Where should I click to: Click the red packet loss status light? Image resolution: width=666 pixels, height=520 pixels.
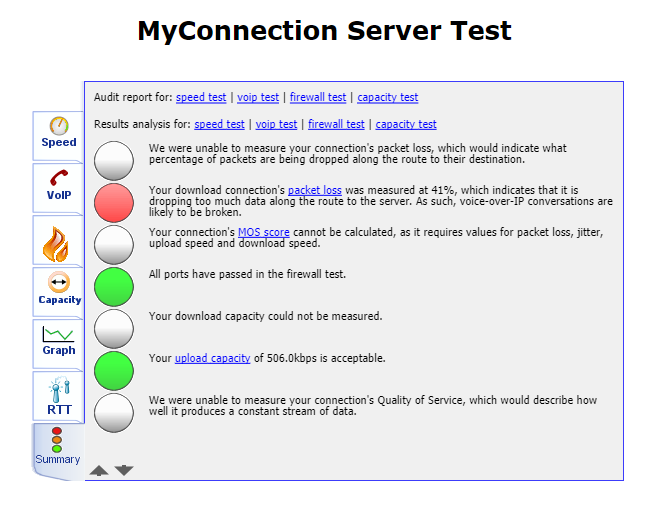pos(114,202)
